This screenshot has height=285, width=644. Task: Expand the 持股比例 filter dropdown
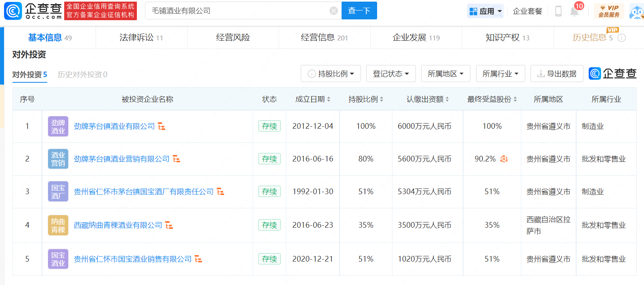tap(331, 73)
